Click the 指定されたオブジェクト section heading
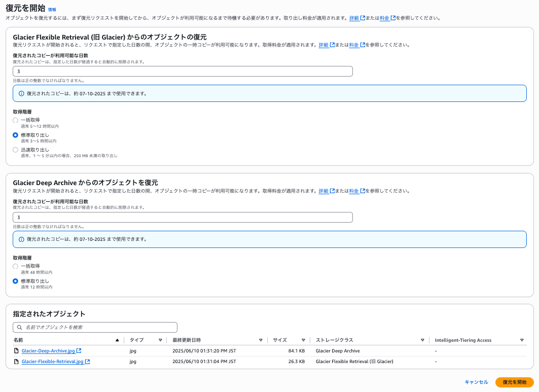 (x=49, y=314)
